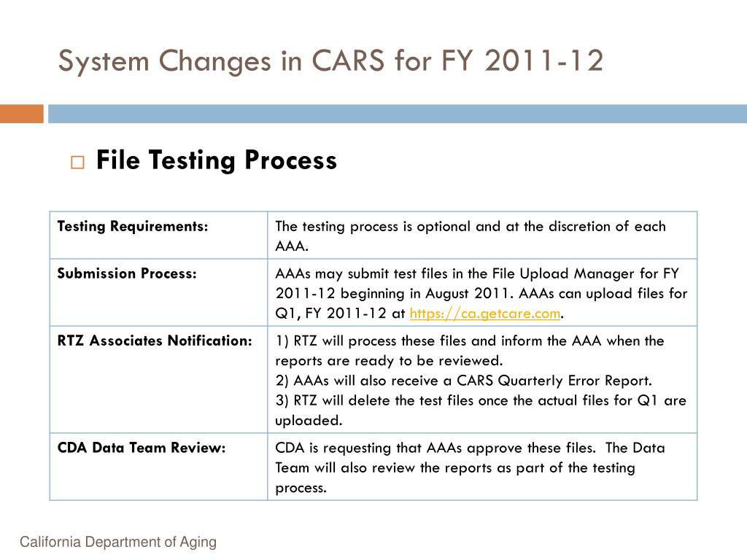Click the Q1, FY 2011-12 text
The width and height of the screenshot is (747, 560).
pyautogui.click(x=331, y=314)
